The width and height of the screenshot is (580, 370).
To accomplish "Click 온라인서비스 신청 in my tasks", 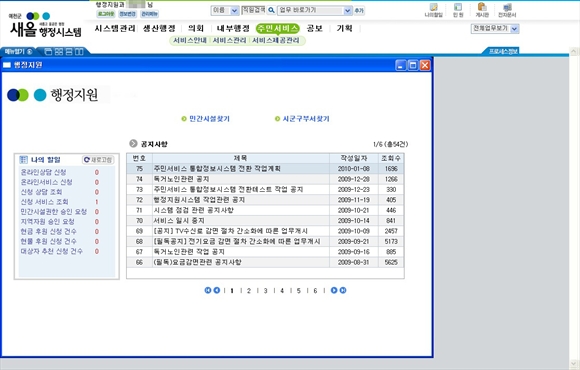I will point(46,182).
